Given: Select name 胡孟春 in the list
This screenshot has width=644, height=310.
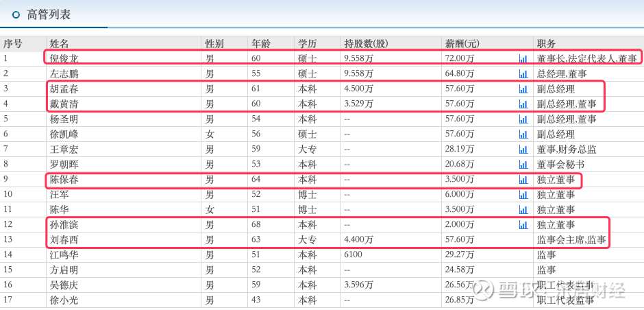Looking at the screenshot, I should (64, 88).
